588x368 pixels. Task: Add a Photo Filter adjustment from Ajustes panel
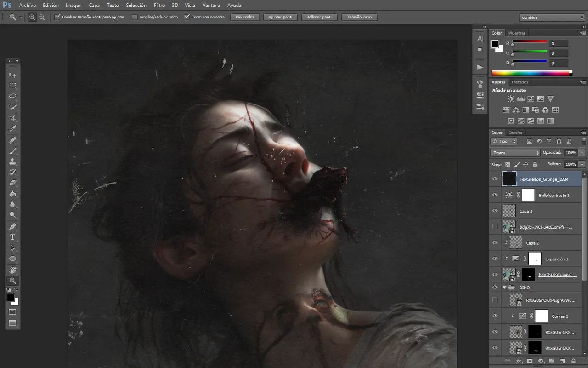coord(535,110)
